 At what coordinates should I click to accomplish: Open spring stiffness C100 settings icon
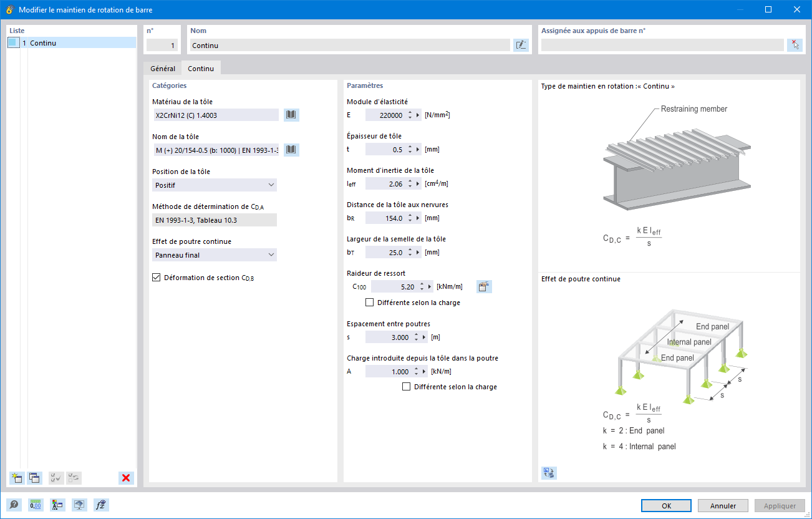point(484,287)
